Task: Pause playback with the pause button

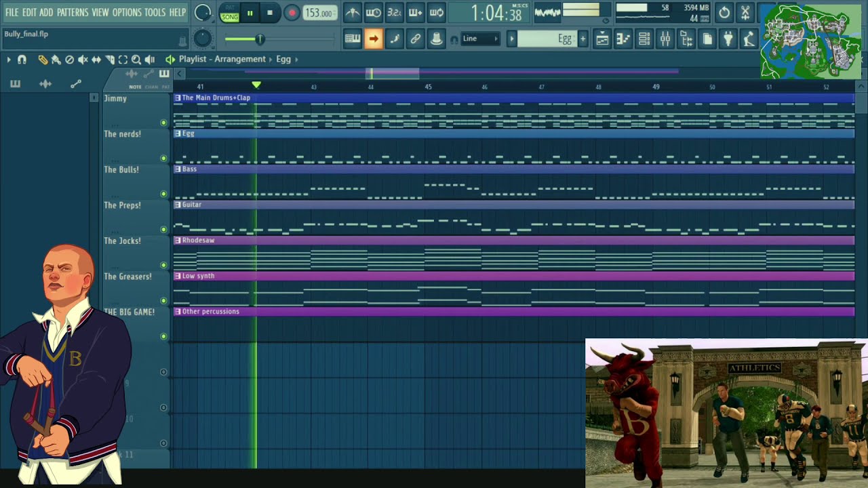Action: click(x=250, y=13)
